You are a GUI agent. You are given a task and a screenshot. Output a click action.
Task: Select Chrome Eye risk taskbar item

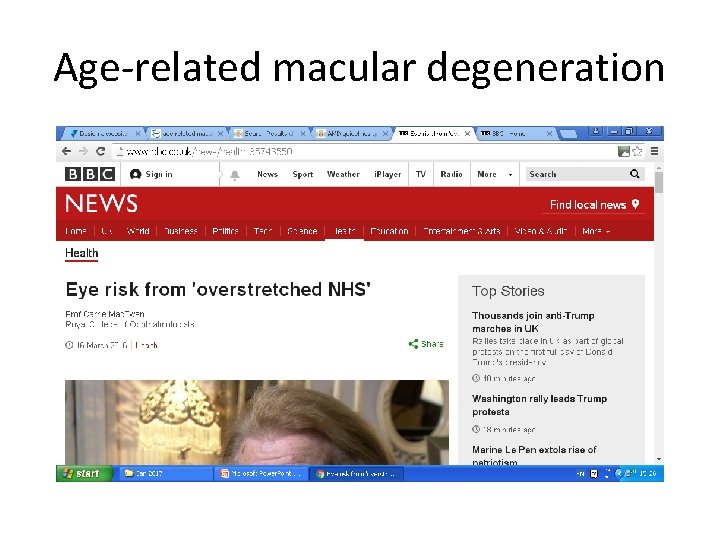point(356,473)
